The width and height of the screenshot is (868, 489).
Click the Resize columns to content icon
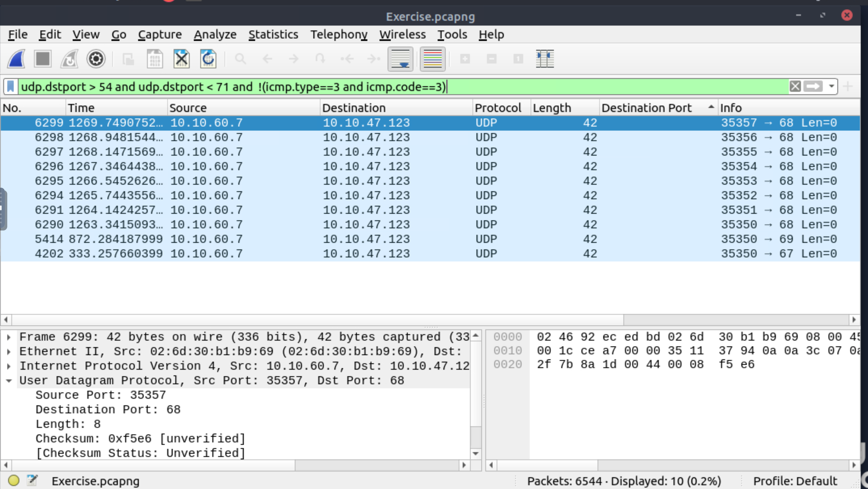click(545, 59)
